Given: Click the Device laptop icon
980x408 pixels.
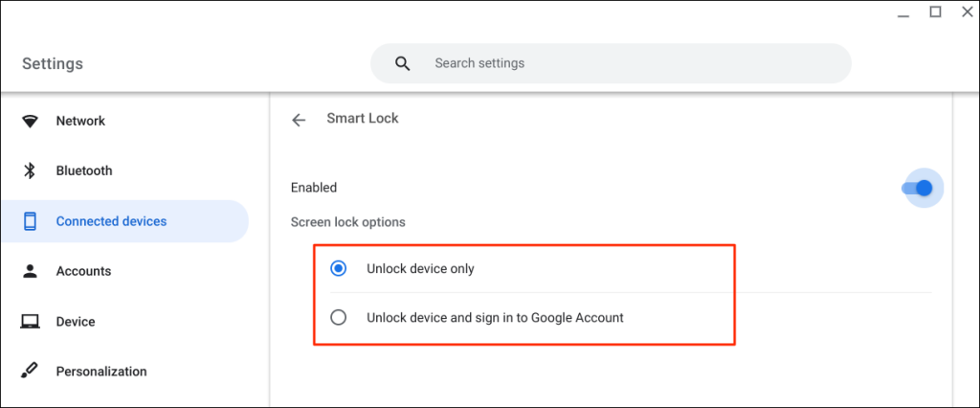Looking at the screenshot, I should (x=30, y=322).
